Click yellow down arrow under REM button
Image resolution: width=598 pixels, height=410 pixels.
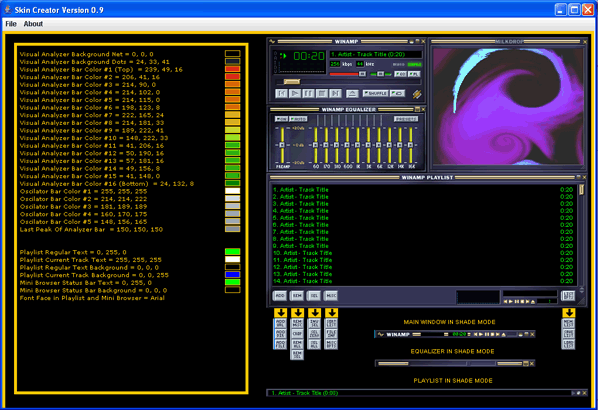coord(297,313)
